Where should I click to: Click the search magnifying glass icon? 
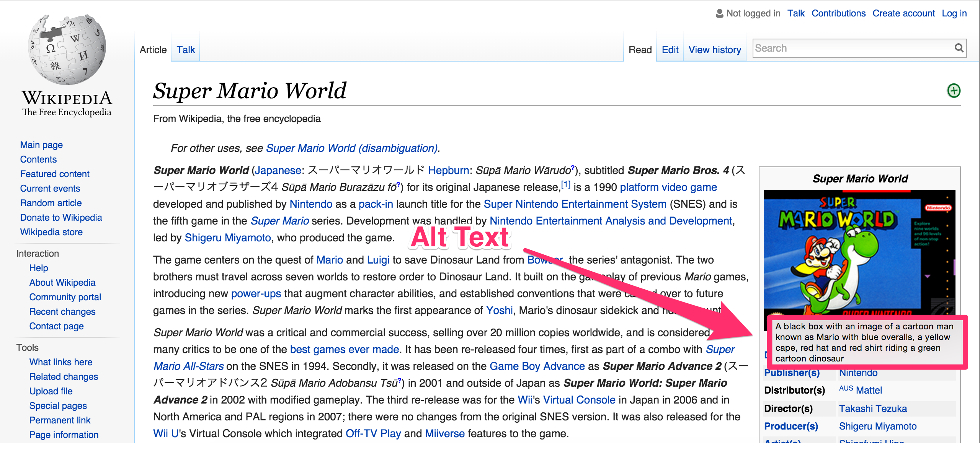tap(959, 48)
